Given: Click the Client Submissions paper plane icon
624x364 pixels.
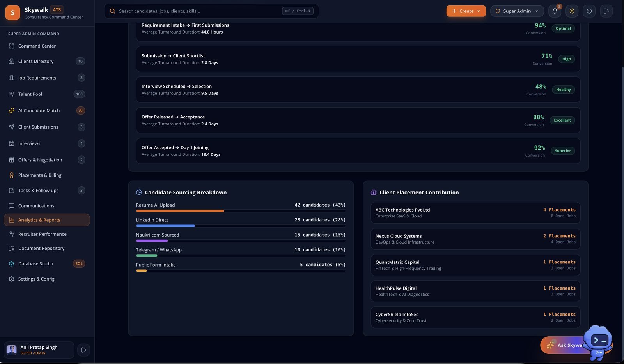Looking at the screenshot, I should point(12,127).
